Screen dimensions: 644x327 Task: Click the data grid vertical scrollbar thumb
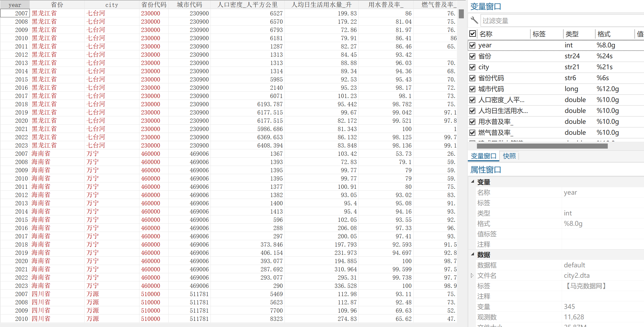click(461, 14)
